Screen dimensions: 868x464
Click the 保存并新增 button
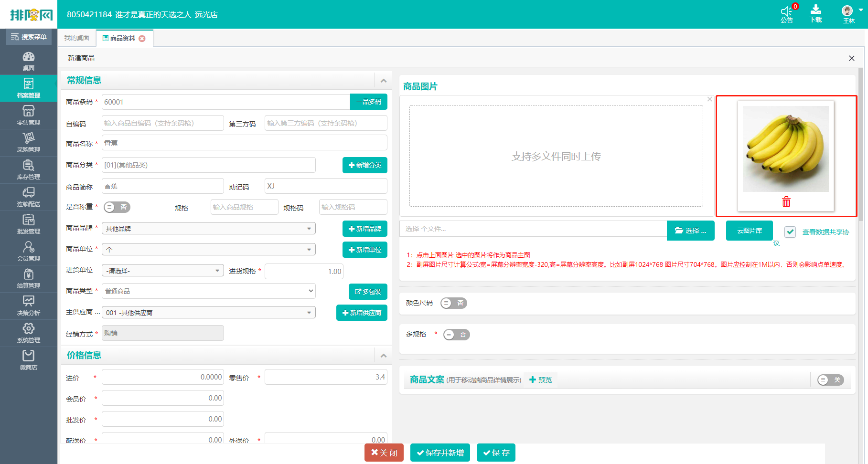[x=440, y=453]
